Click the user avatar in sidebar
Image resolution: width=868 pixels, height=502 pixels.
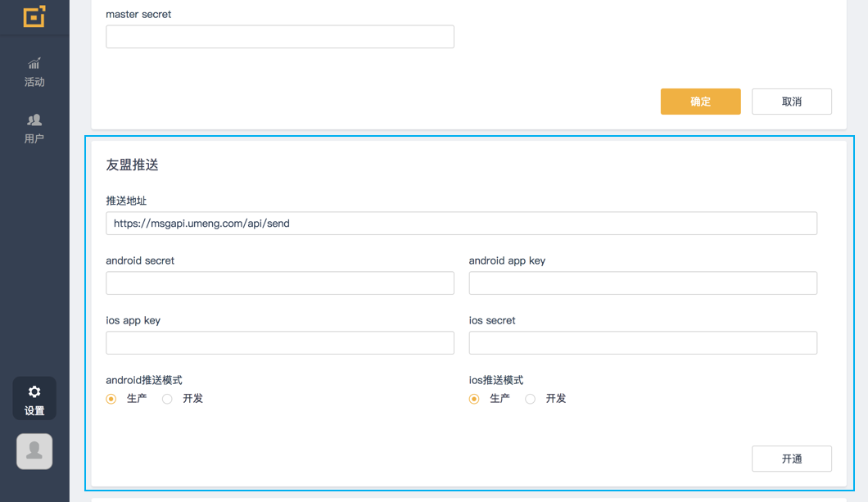34,451
